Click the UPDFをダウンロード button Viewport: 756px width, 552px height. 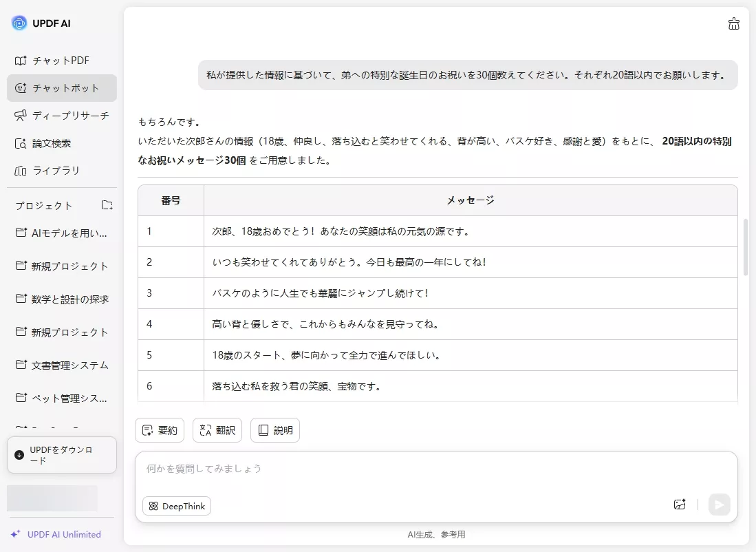pyautogui.click(x=61, y=455)
